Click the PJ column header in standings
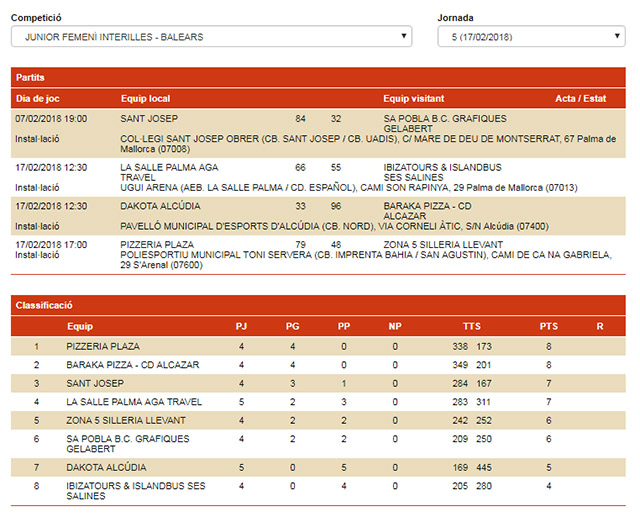 point(240,326)
